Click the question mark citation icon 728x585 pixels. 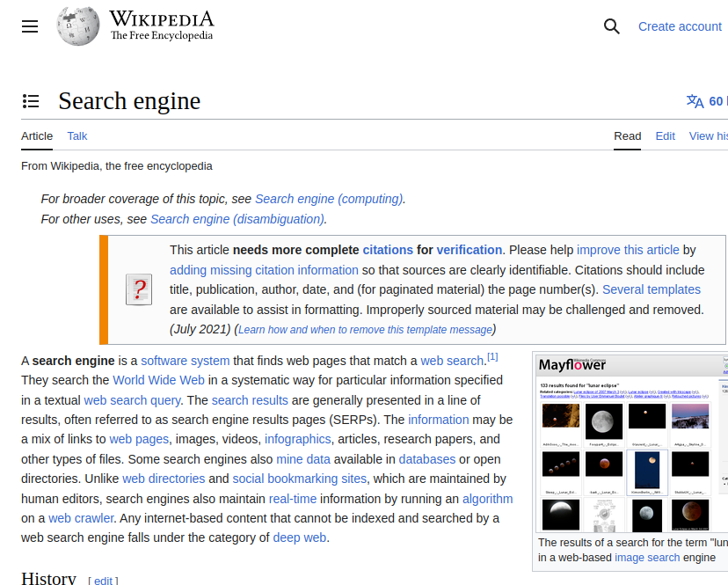[x=139, y=289]
